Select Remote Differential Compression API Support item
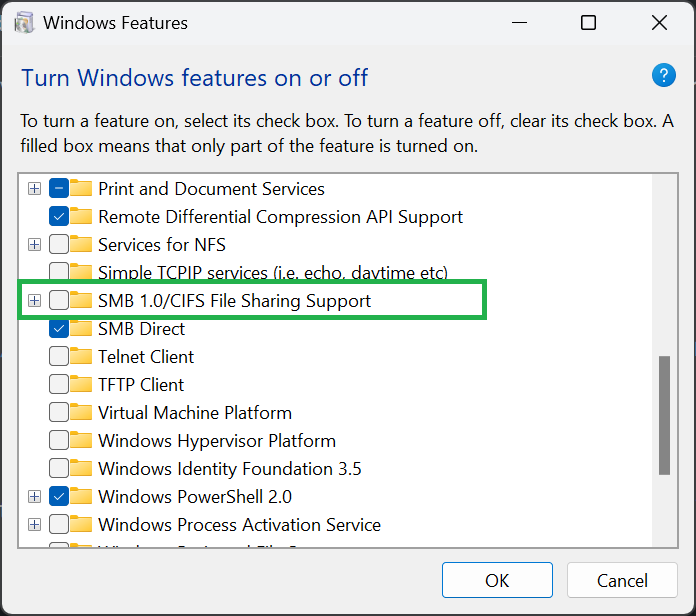This screenshot has height=616, width=696. tap(280, 217)
